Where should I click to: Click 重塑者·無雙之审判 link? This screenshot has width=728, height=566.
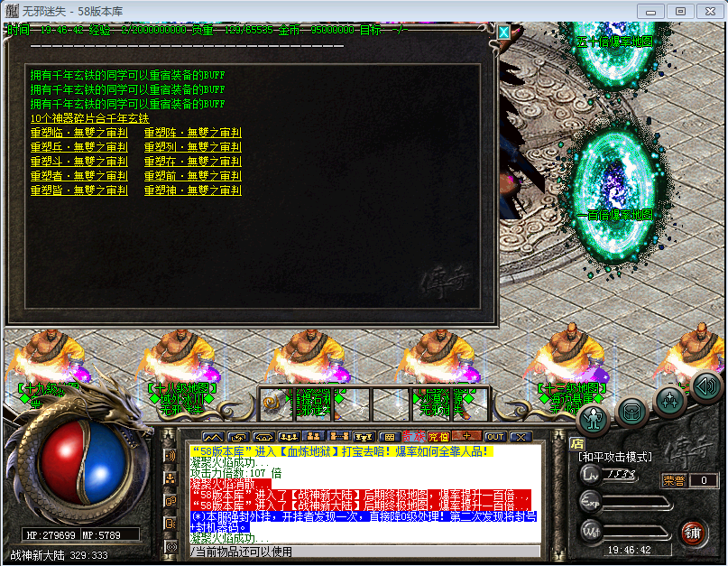tap(78, 176)
